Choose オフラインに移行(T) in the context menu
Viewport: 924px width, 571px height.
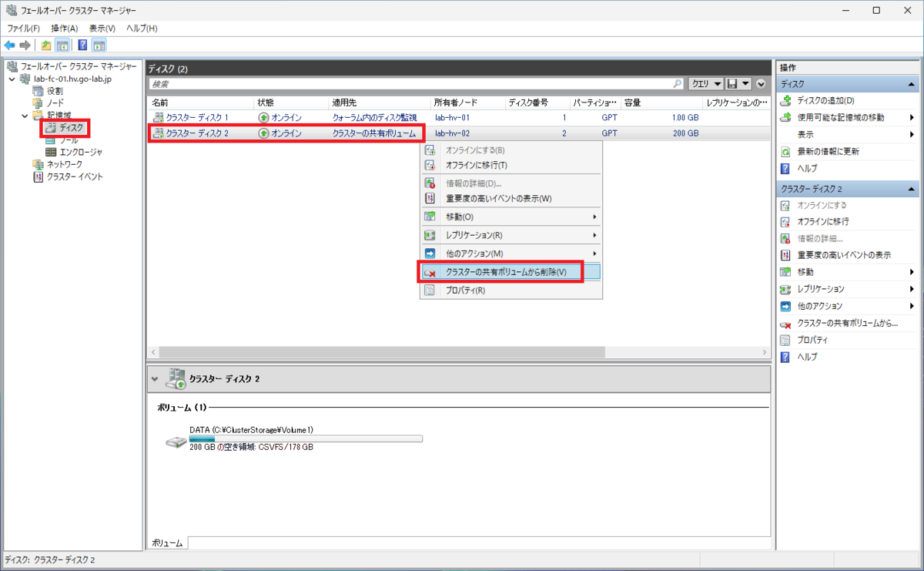coord(511,165)
